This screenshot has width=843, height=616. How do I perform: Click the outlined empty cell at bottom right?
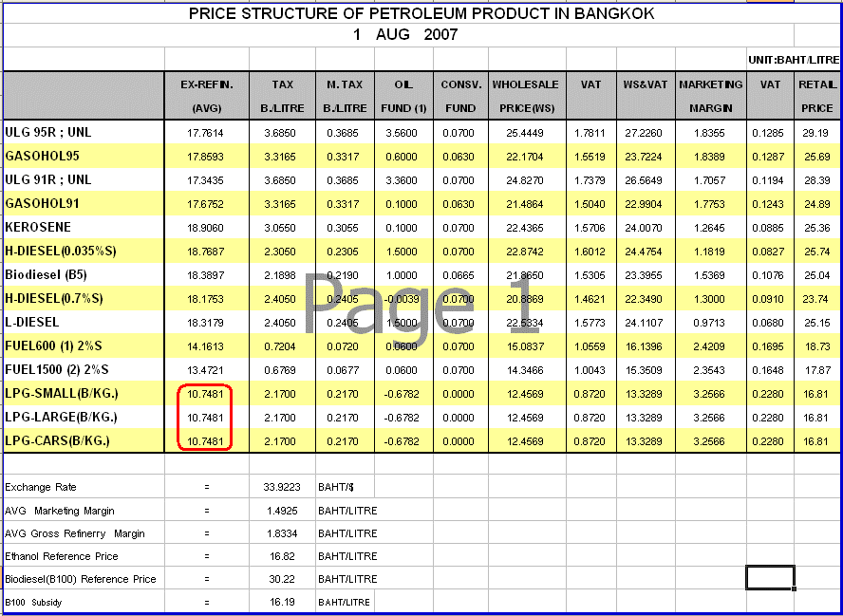click(770, 577)
